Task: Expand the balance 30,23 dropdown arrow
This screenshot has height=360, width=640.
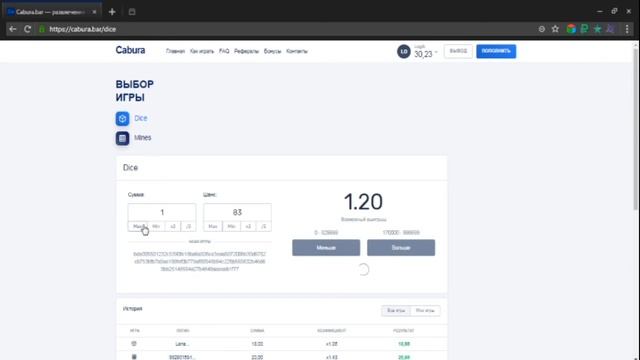Action: (x=436, y=53)
